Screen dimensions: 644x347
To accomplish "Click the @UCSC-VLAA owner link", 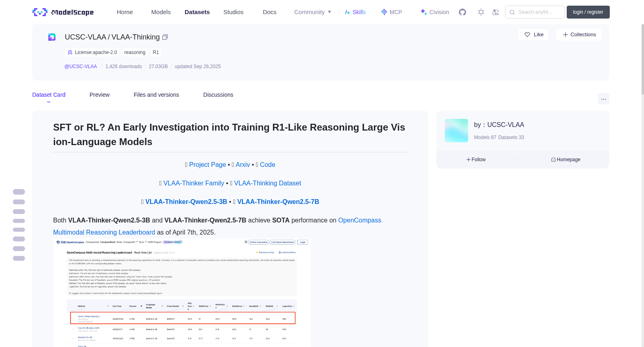I will click(x=80, y=66).
